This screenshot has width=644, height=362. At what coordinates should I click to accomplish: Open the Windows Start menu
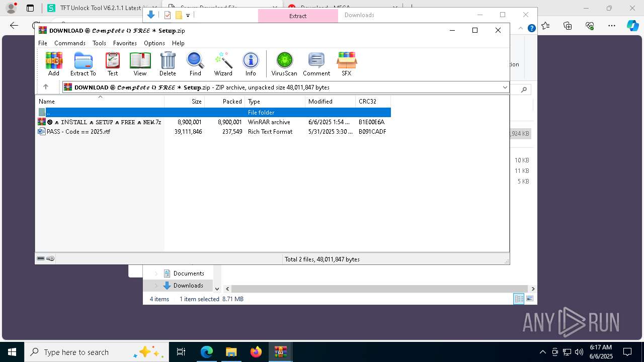coord(12,352)
